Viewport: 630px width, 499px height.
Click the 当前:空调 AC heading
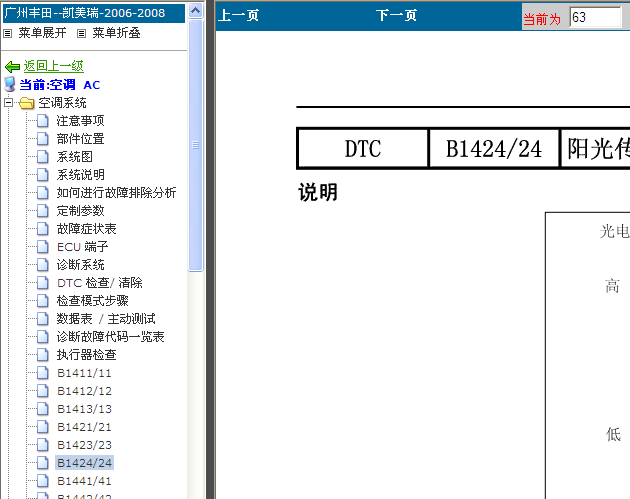[x=59, y=85]
